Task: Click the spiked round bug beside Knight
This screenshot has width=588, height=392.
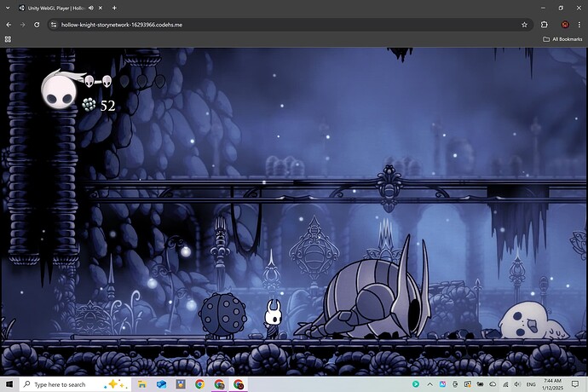Action: tap(222, 316)
